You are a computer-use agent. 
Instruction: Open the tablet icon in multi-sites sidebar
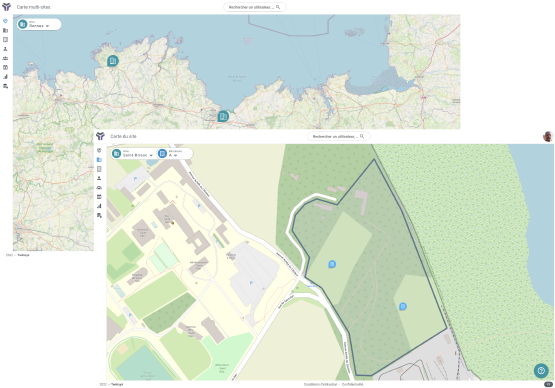coord(5,40)
